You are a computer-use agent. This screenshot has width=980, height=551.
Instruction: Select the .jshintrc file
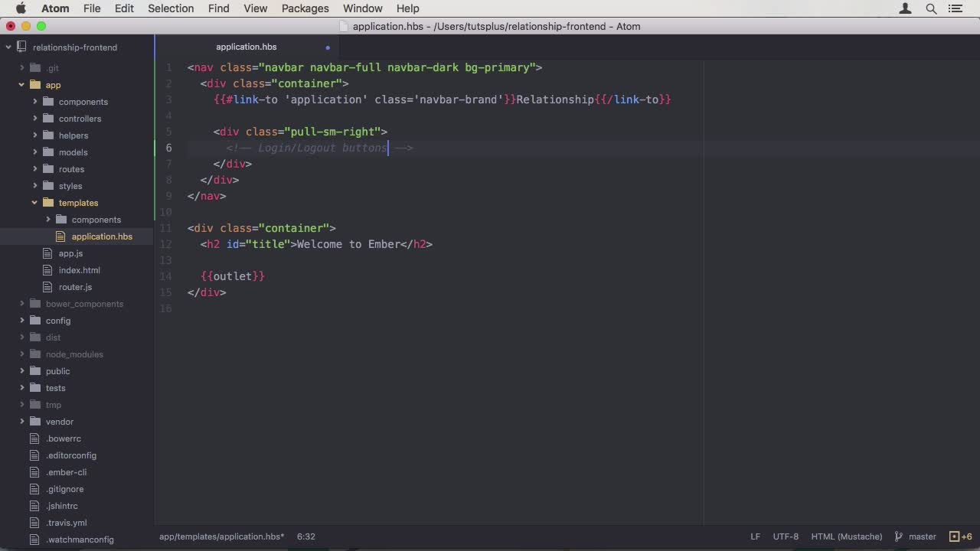(x=62, y=506)
